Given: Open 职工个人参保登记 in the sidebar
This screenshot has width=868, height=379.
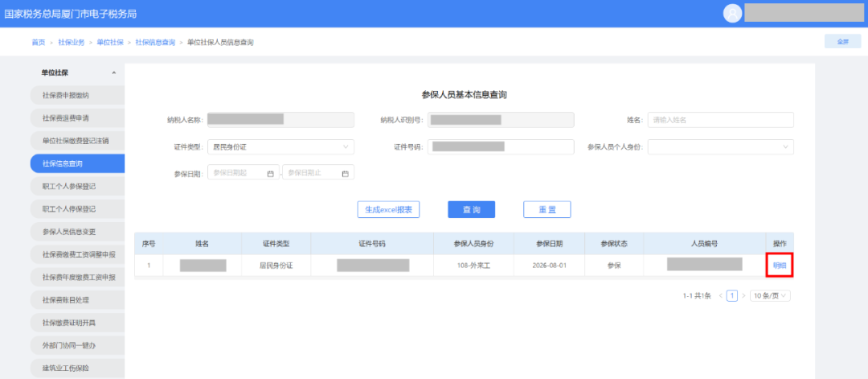Looking at the screenshot, I should pyautogui.click(x=77, y=186).
